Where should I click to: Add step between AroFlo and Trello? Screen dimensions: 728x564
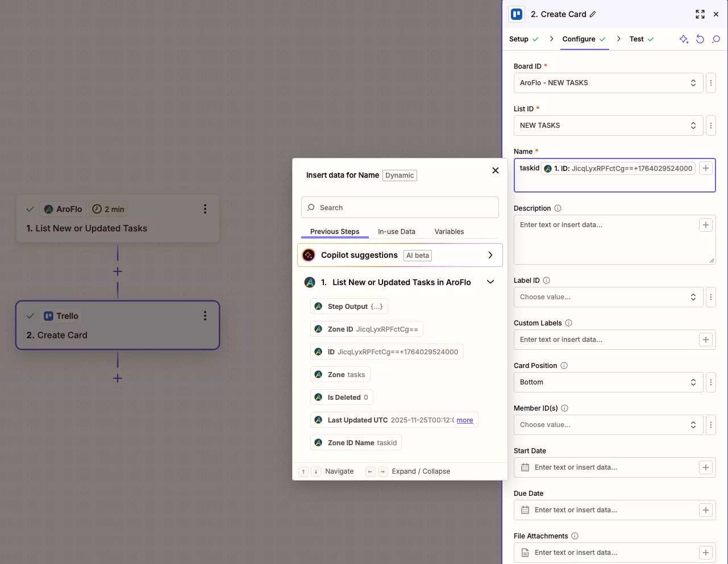coord(118,271)
